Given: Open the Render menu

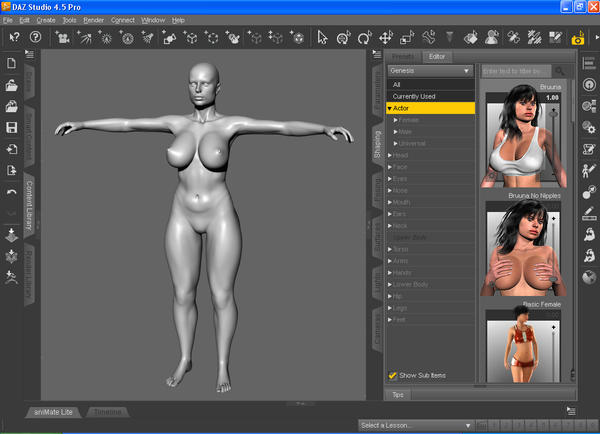Looking at the screenshot, I should point(93,20).
